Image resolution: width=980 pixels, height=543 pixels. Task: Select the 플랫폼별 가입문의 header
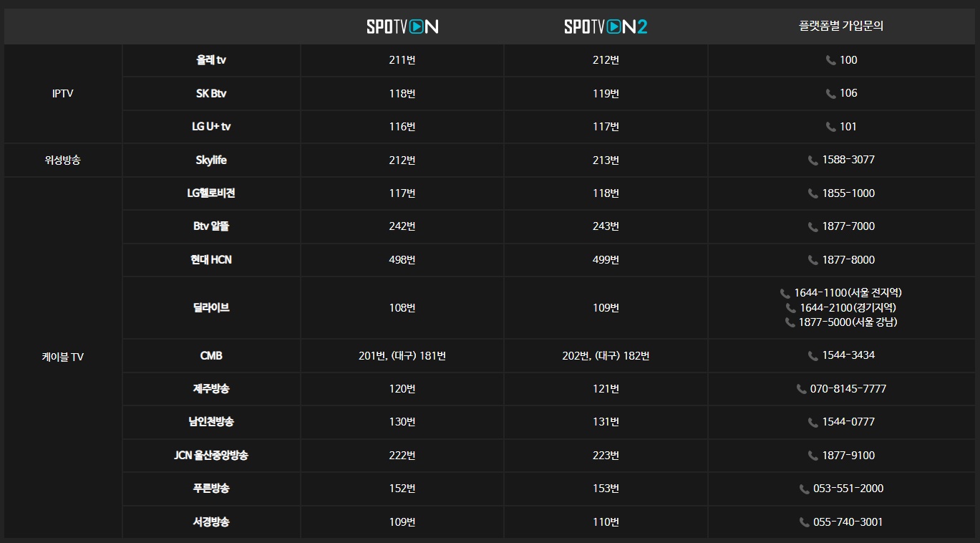click(841, 27)
